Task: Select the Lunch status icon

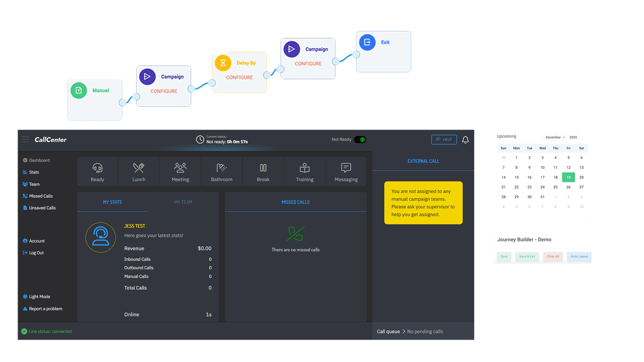Action: [139, 168]
